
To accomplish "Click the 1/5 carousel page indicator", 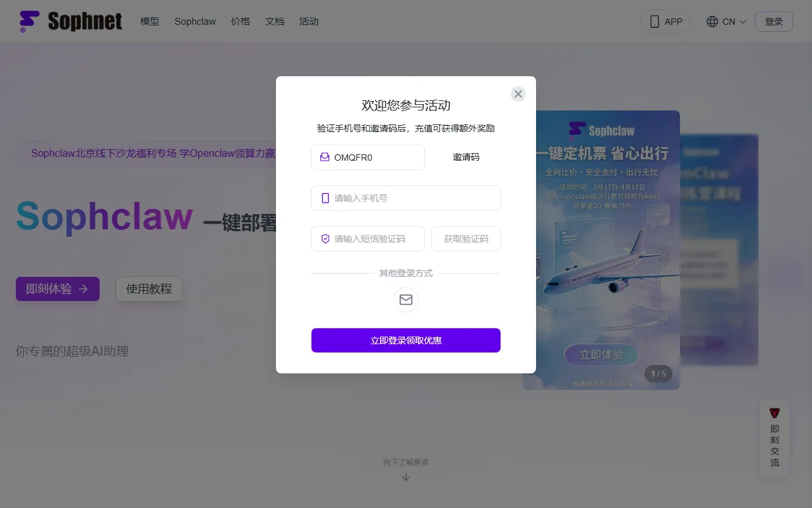I will click(658, 373).
